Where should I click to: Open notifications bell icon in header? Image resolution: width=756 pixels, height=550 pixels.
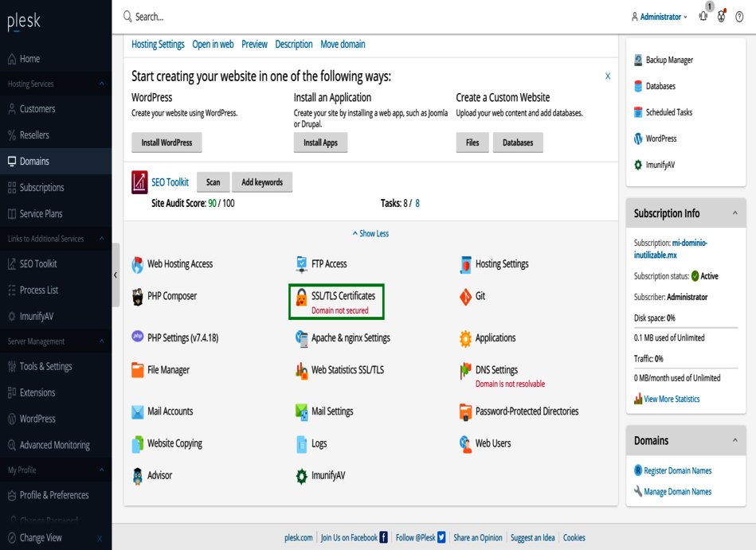coord(703,17)
